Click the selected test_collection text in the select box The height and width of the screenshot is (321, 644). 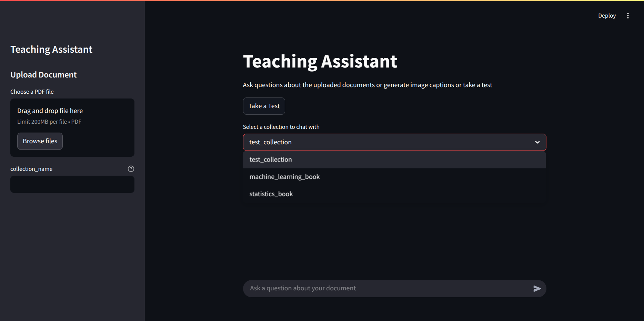(270, 142)
